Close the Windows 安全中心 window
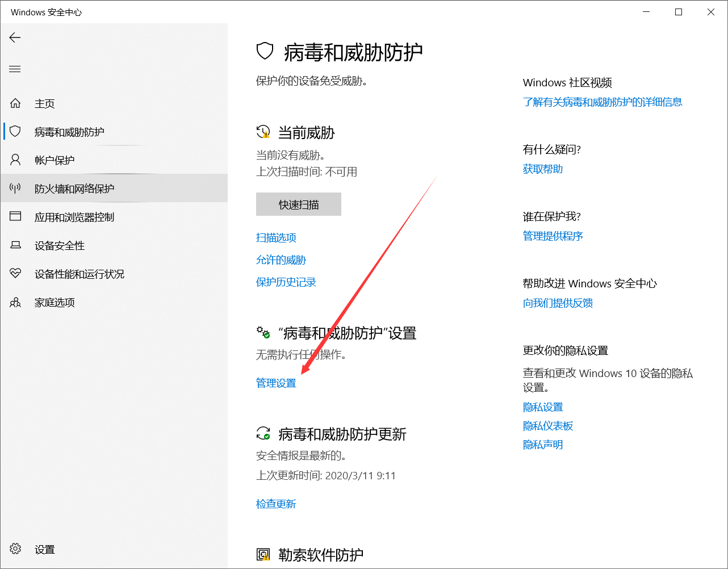Screen dimensions: 728x569 (711, 12)
